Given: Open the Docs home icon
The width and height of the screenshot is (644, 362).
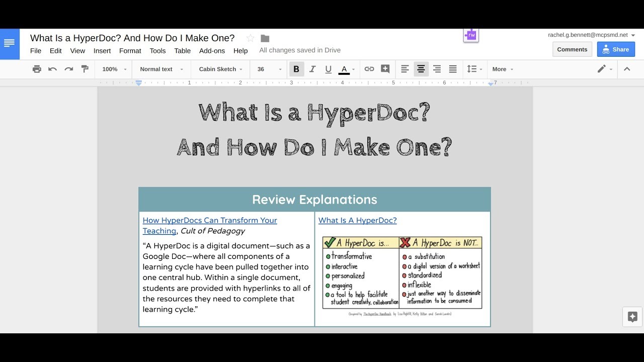Looking at the screenshot, I should (10, 44).
